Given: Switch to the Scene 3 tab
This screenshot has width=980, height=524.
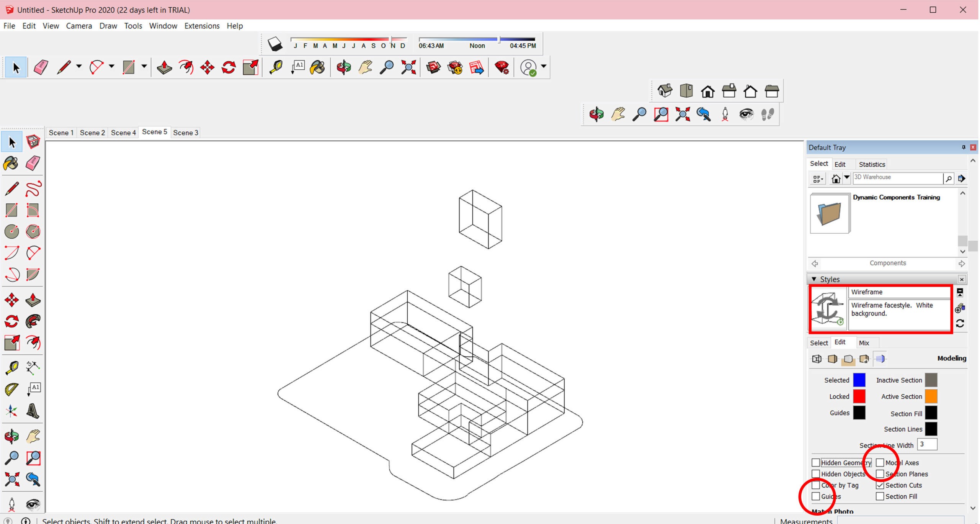Looking at the screenshot, I should click(x=185, y=133).
